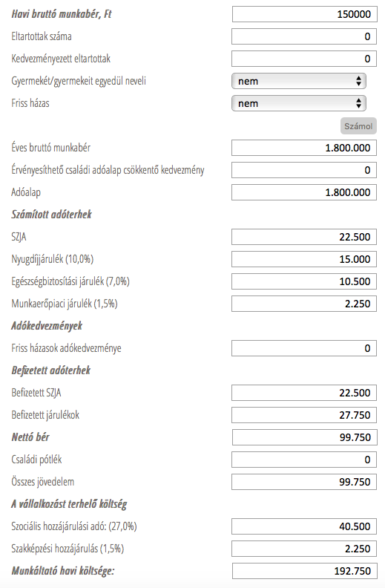
Task: Click the Munkáltató havi költsége field
Action: click(304, 571)
